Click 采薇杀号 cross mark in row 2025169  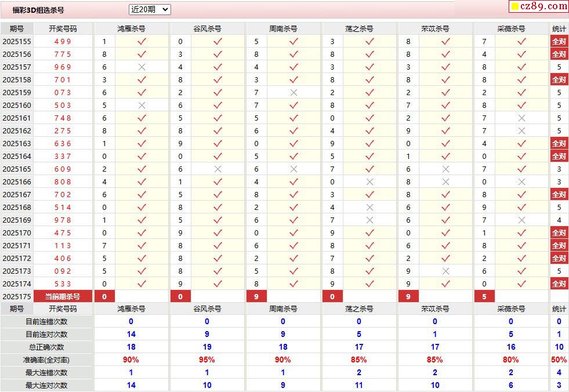click(522, 220)
